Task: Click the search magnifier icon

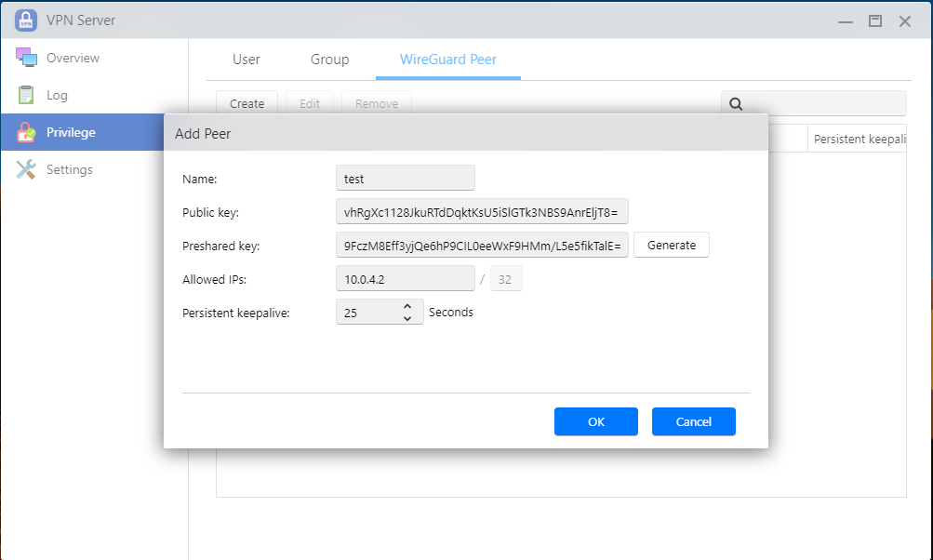Action: pyautogui.click(x=736, y=104)
